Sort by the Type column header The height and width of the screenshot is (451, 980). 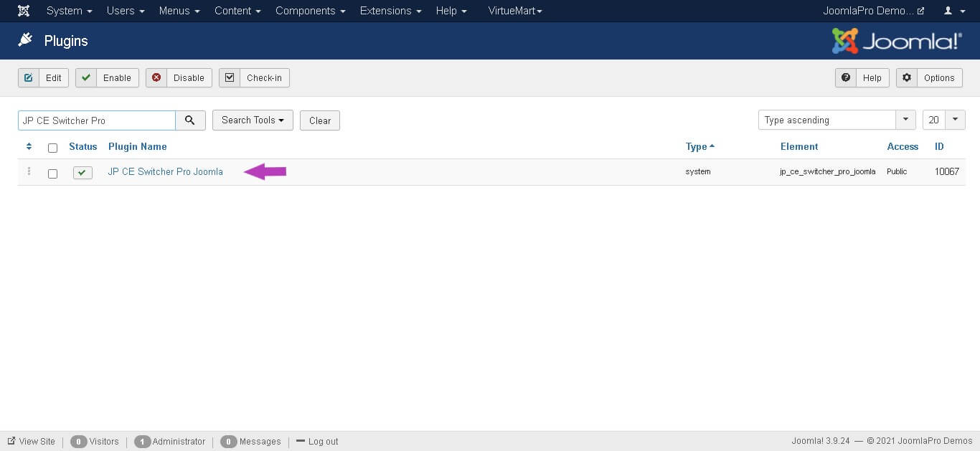(x=700, y=146)
